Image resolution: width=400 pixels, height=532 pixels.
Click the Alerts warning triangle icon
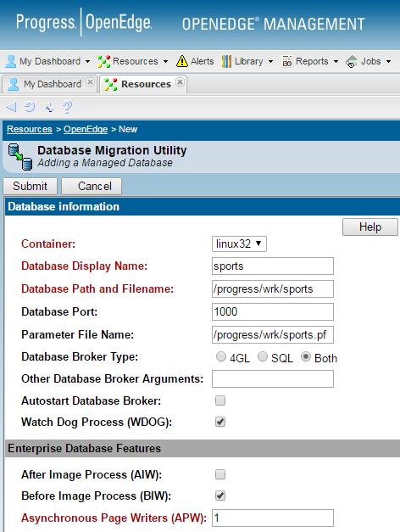click(x=182, y=61)
